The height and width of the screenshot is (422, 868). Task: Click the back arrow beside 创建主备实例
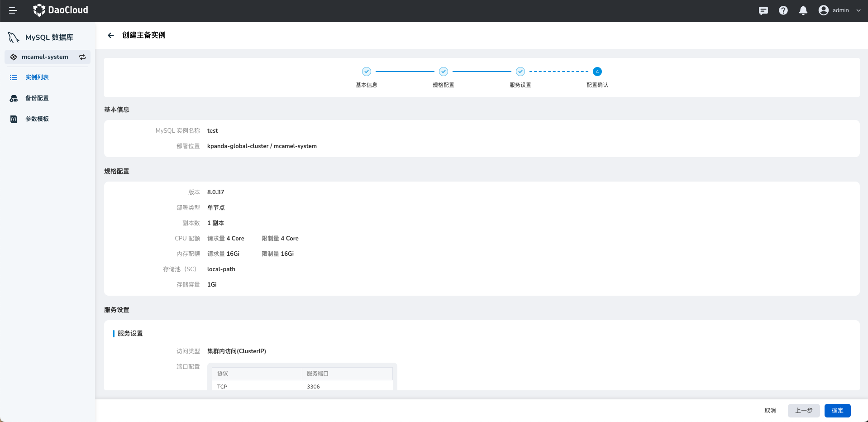[x=111, y=35]
